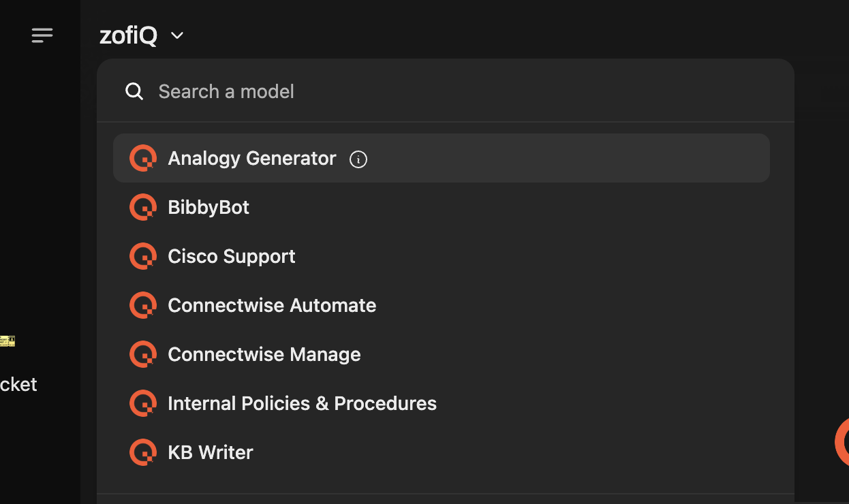This screenshot has height=504, width=849.
Task: Choose the Cisco Support model
Action: coord(442,256)
